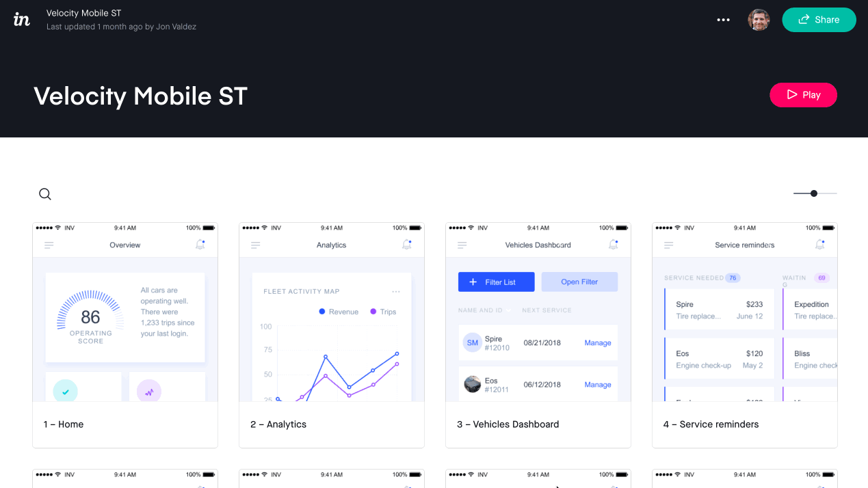Click the notification bell in Analytics screen

407,245
